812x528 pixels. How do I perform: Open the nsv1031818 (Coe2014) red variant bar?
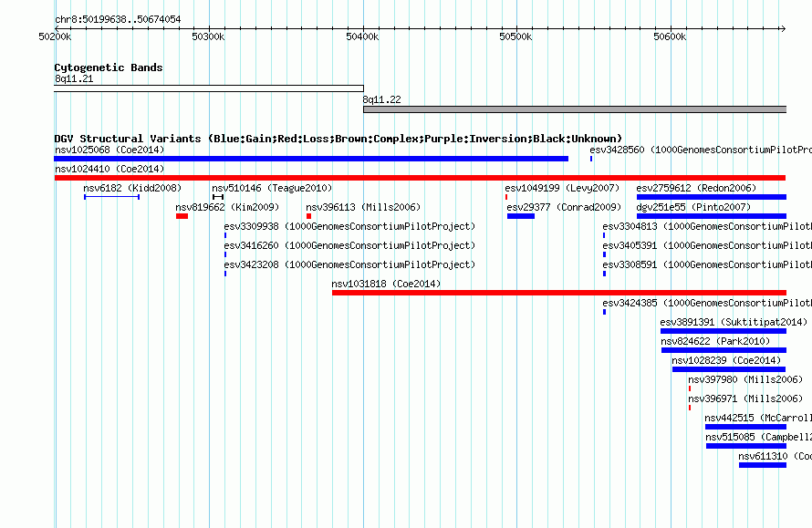pyautogui.click(x=559, y=293)
